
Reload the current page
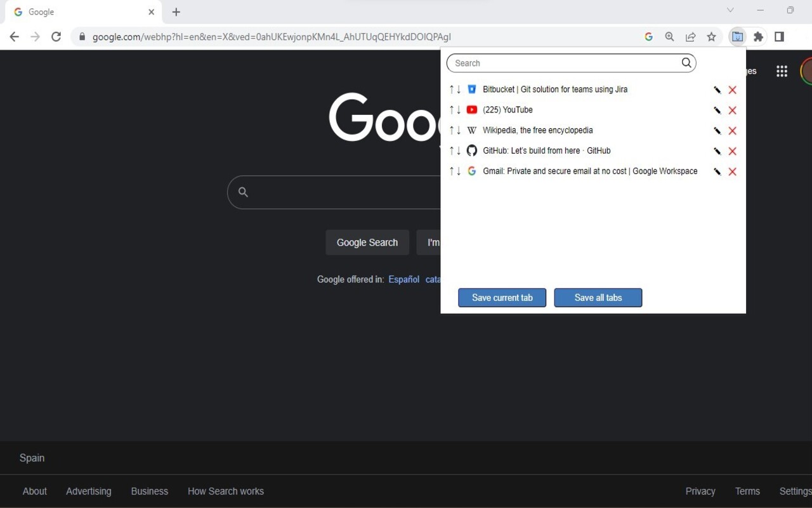[56, 37]
